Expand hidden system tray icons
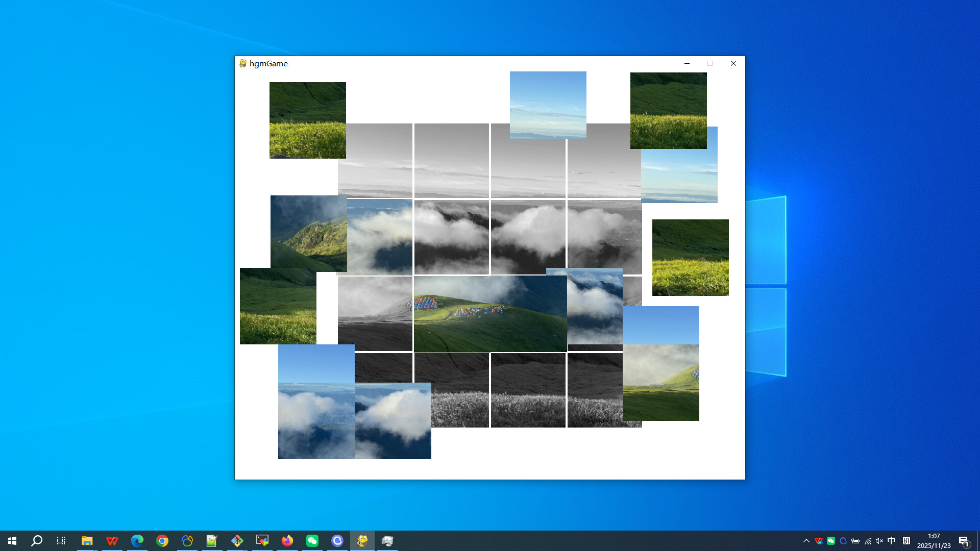Viewport: 980px width, 551px height. (x=806, y=541)
